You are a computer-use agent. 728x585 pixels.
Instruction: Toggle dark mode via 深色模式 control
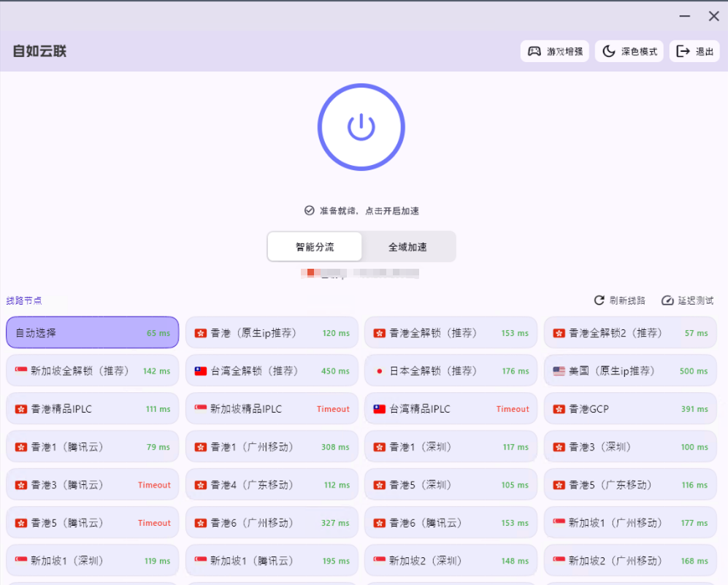[x=629, y=50]
